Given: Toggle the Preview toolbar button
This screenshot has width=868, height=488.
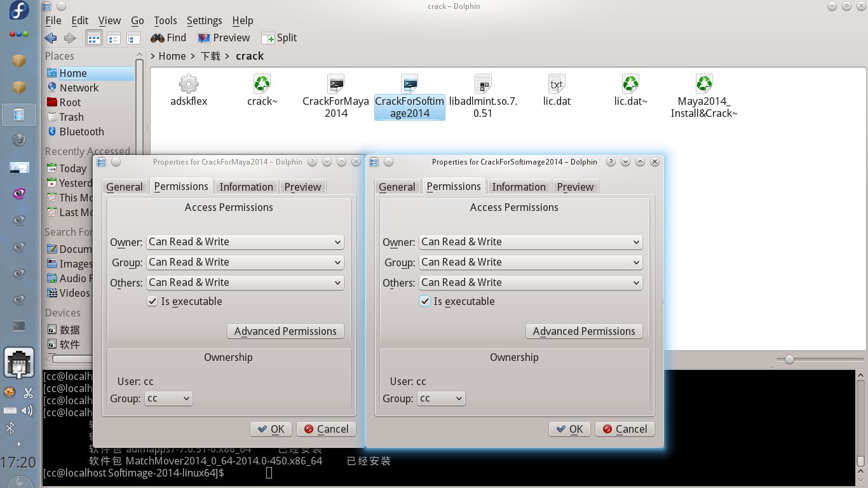Looking at the screenshot, I should click(x=223, y=38).
